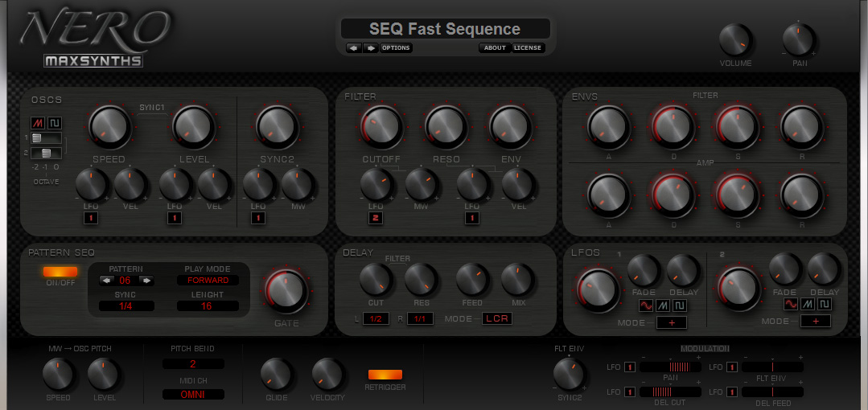Select the sawtooth waveform icon in OSCS

point(38,123)
